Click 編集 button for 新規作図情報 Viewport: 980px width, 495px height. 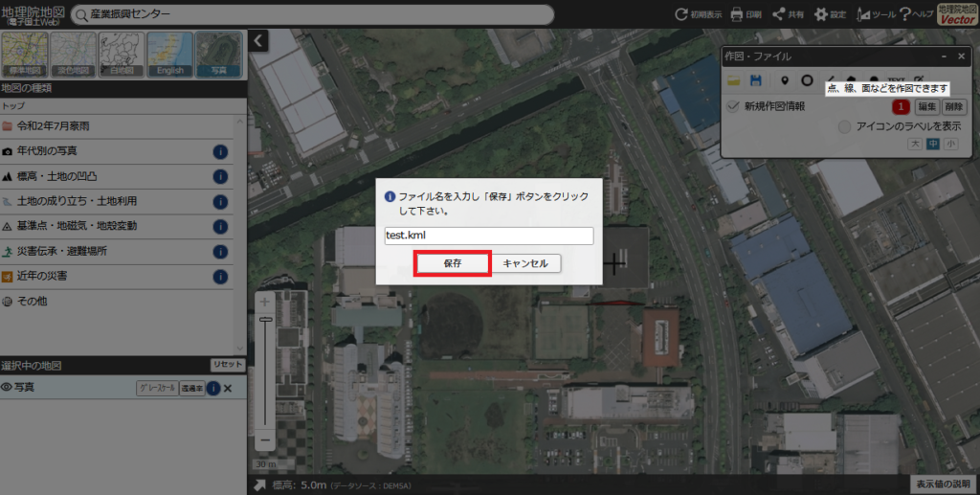926,107
